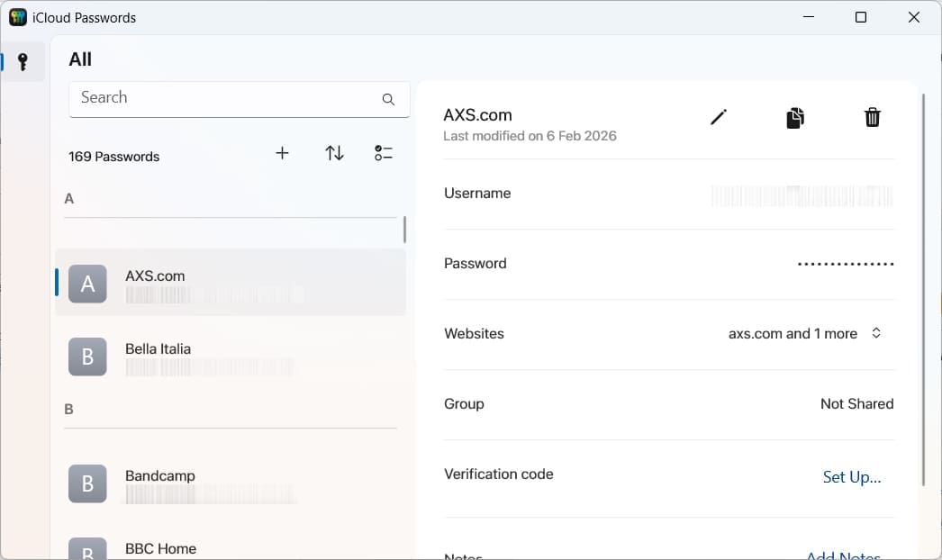The image size is (942, 560).
Task: Click the blurred Username value
Action: coord(802,196)
